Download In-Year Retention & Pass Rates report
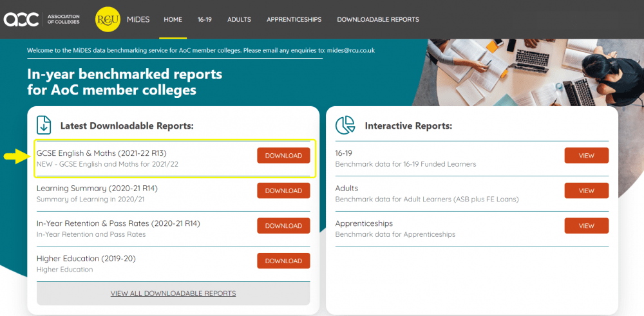 [283, 226]
